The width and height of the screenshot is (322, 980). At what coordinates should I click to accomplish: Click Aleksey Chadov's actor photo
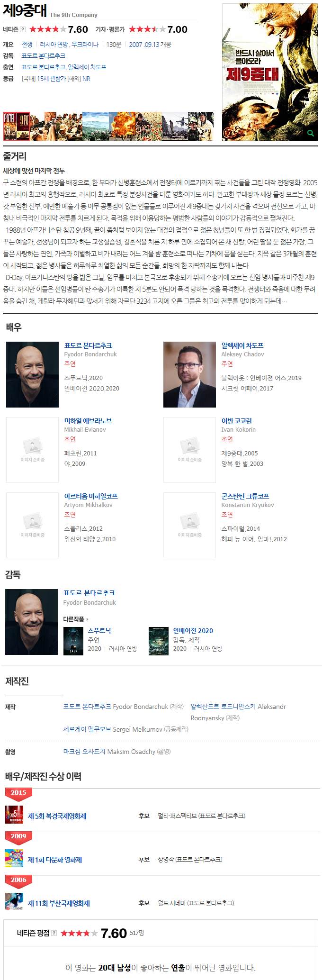click(189, 374)
